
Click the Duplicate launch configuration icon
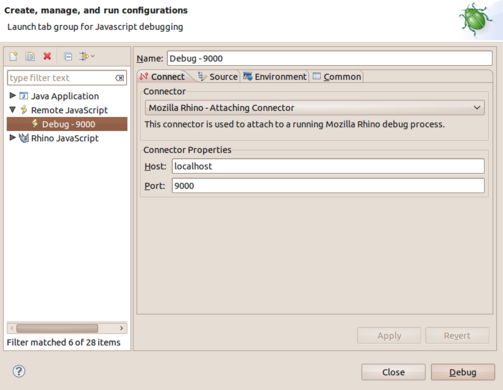click(30, 56)
